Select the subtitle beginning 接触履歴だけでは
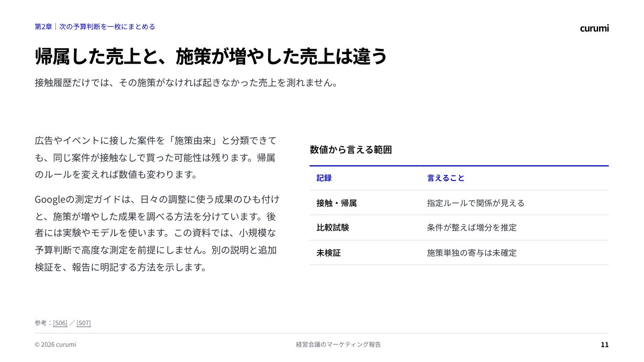Viewport: 644px width, 362px height. pos(187,82)
